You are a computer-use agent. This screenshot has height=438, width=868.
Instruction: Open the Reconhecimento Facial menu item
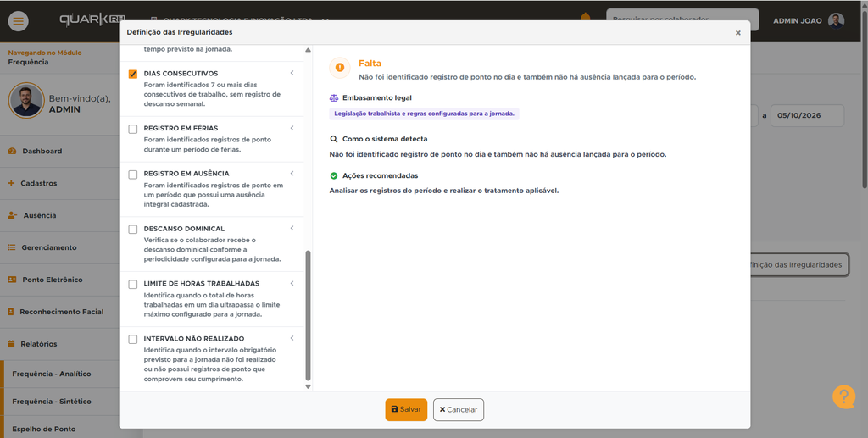(x=59, y=312)
